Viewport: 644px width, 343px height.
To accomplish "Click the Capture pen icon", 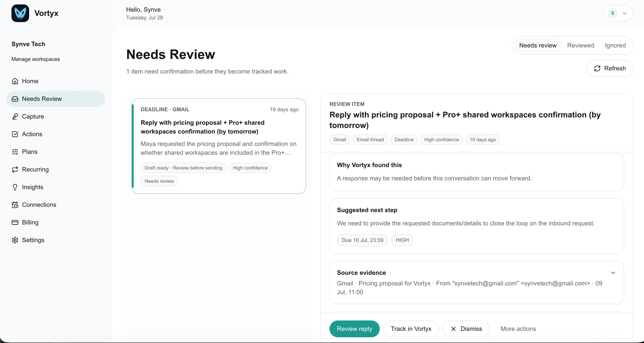I will pos(15,116).
